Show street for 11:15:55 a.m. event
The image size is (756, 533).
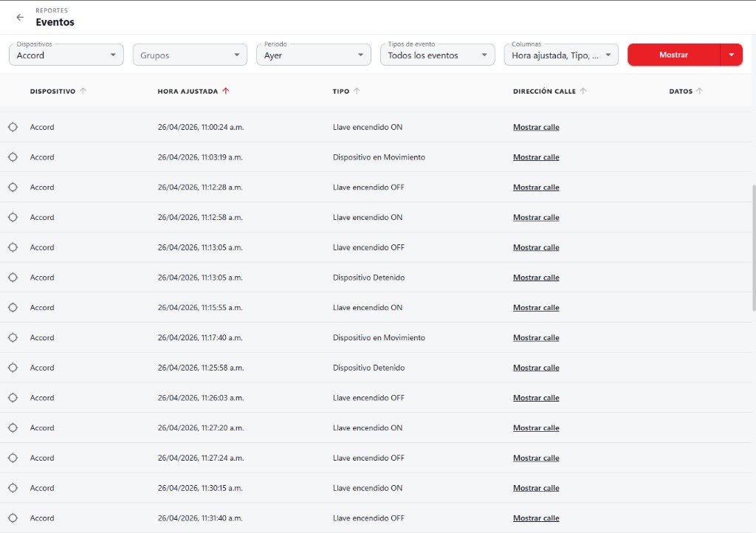[536, 307]
